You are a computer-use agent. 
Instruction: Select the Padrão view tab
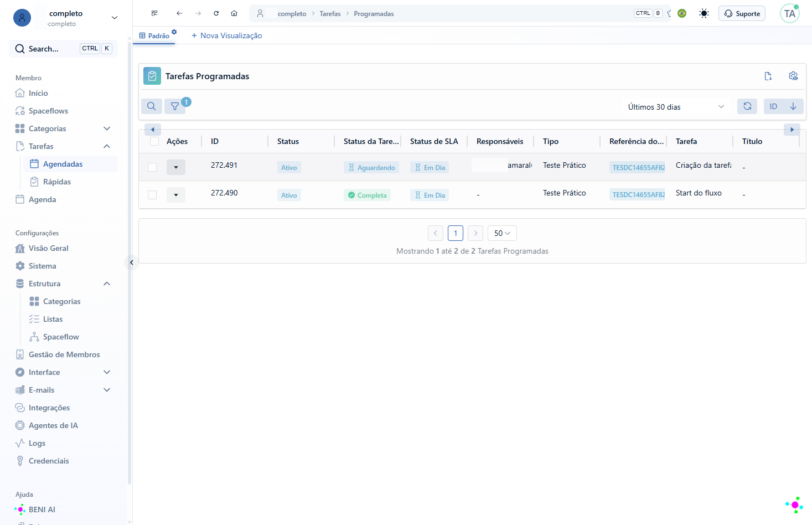pos(154,35)
